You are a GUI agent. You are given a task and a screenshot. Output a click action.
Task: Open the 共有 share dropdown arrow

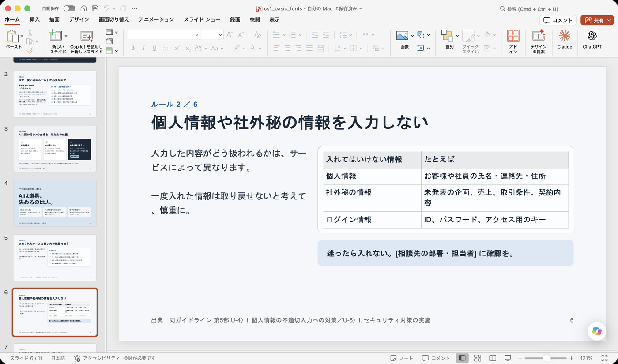click(609, 20)
